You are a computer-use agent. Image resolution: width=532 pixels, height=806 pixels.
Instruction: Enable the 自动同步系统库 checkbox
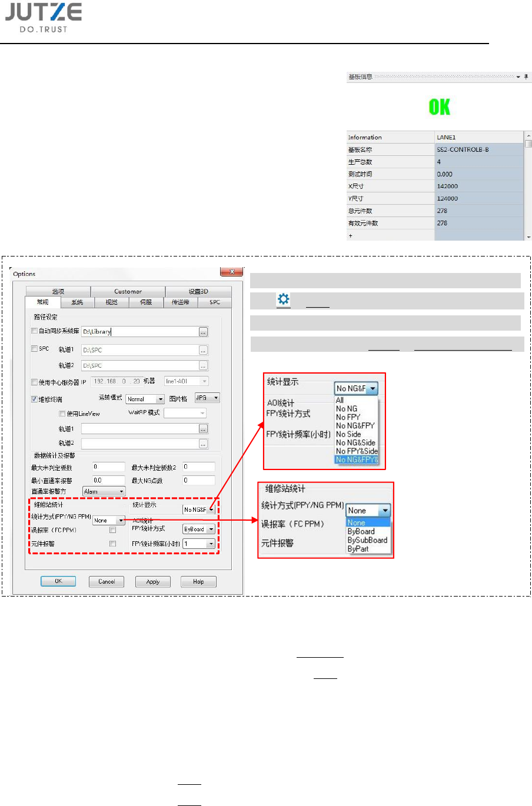34,331
